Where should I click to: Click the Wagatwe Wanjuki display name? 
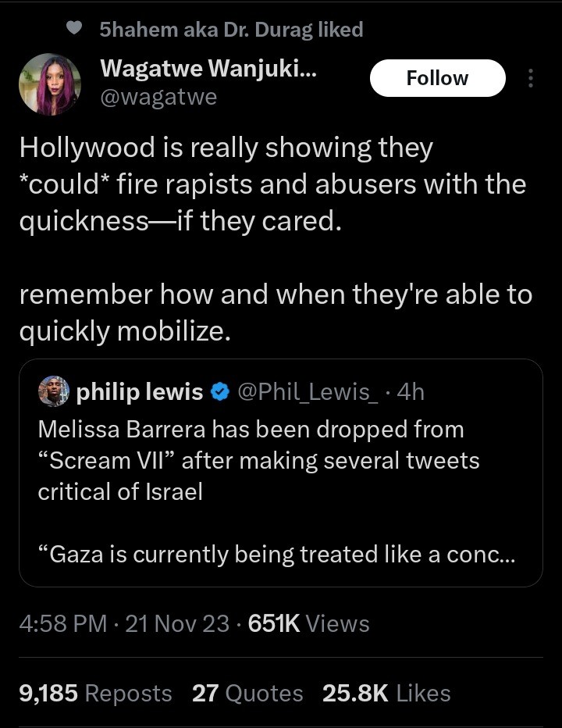[x=208, y=69]
